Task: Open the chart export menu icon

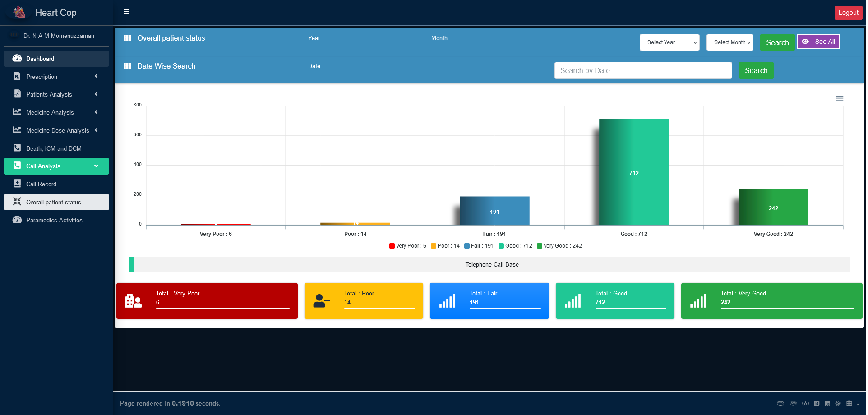Action: (x=840, y=98)
